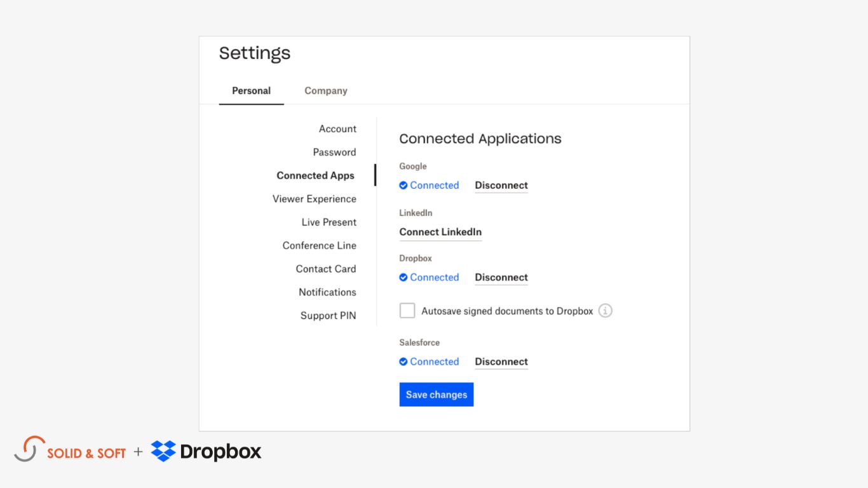The height and width of the screenshot is (488, 868).
Task: Switch to the Company tab
Action: 325,90
